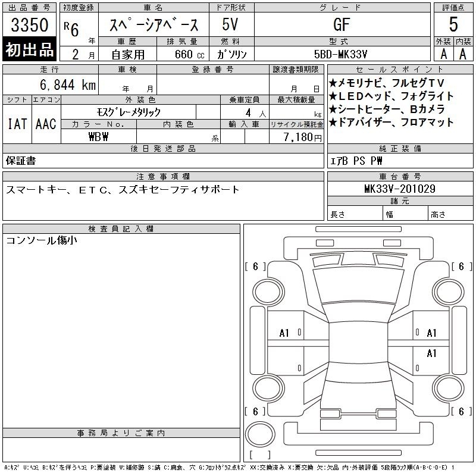Click the exterior grade A under 外装

tap(443, 54)
